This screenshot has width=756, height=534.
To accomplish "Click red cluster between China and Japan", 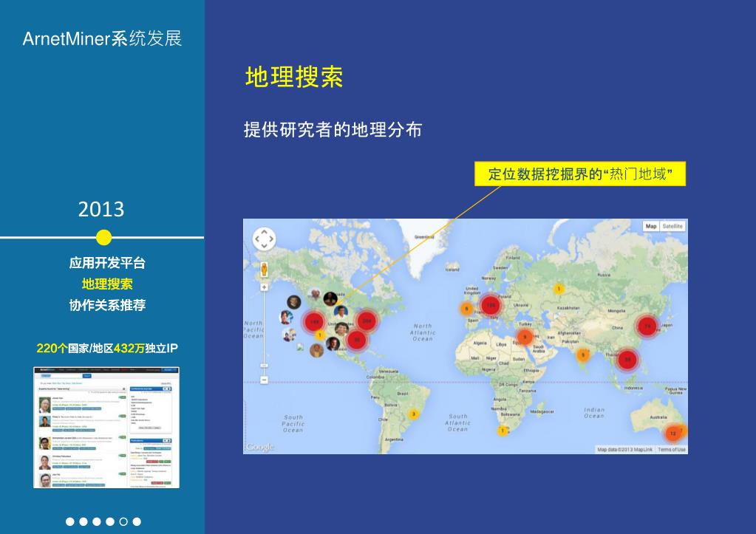I will click(x=647, y=326).
